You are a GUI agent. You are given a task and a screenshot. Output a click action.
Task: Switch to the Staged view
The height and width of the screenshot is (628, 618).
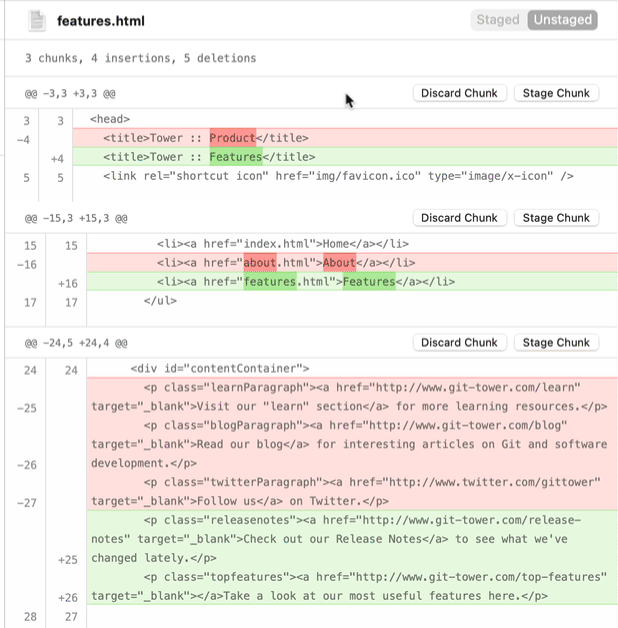point(498,20)
